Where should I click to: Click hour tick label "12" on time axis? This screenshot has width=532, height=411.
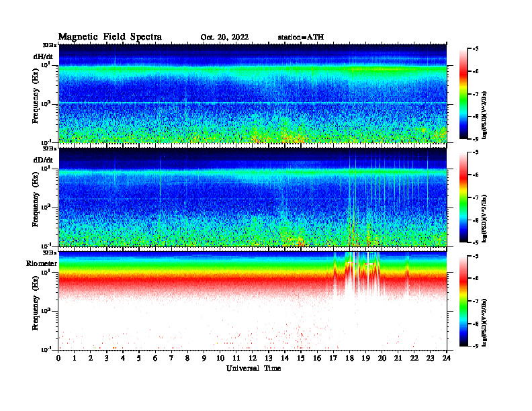[253, 359]
